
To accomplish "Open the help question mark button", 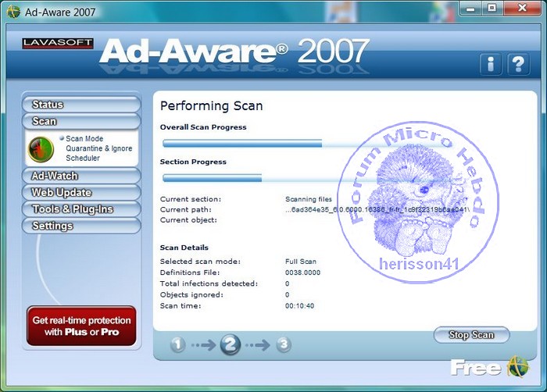I will [518, 64].
